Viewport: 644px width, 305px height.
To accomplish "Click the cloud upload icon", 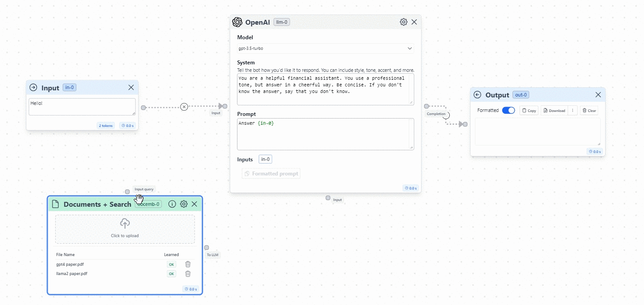I will [125, 223].
